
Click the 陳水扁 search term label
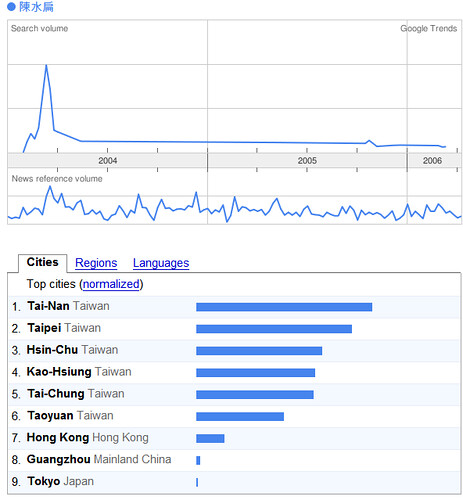point(36,7)
